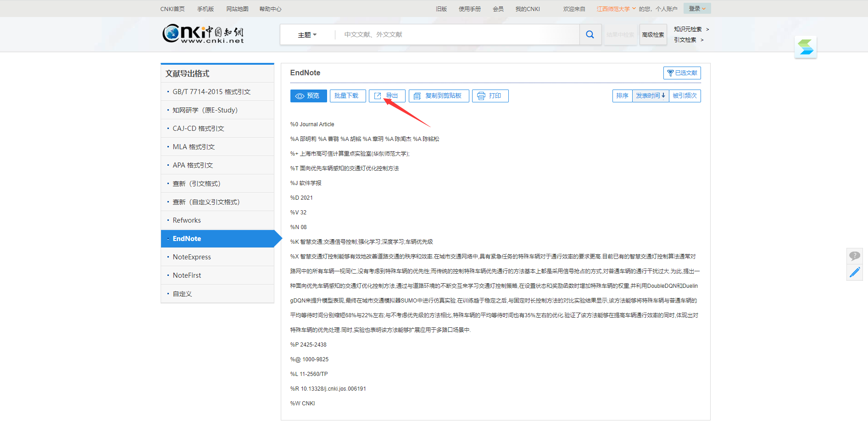This screenshot has width=868, height=426.
Task: Click the blue pencil feedback icon
Action: tap(855, 272)
